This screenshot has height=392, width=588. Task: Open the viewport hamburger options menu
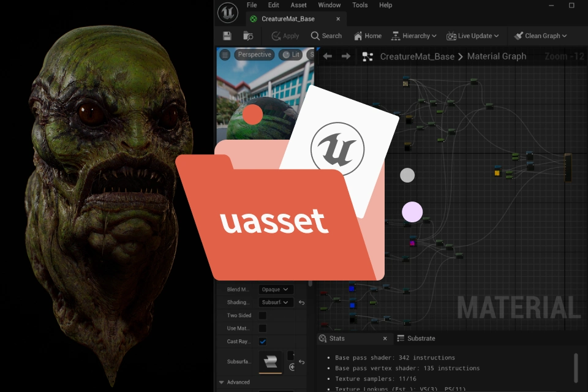pos(225,55)
